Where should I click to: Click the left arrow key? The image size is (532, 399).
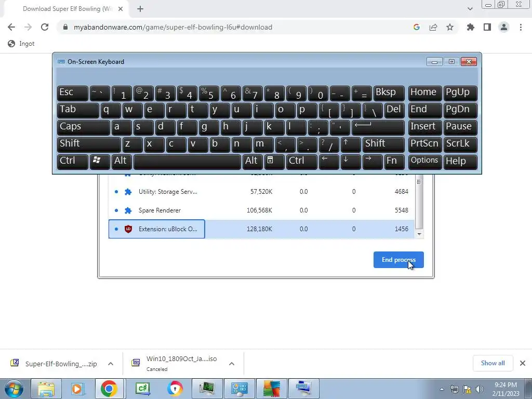(x=329, y=162)
